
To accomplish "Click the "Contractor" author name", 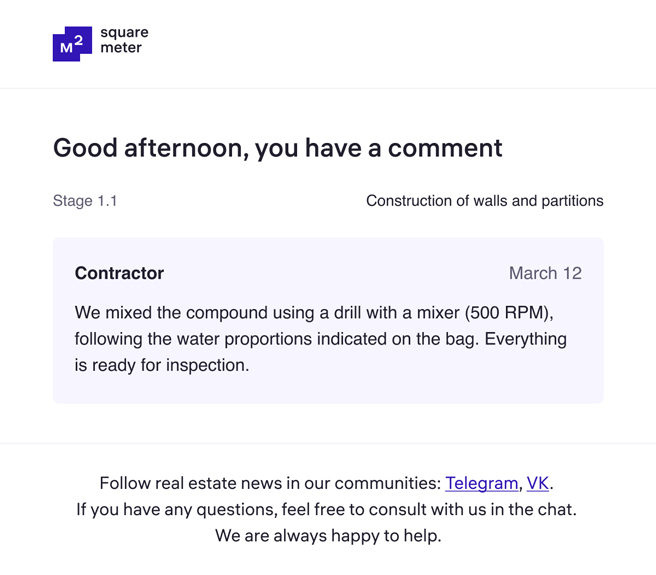I will 119,273.
